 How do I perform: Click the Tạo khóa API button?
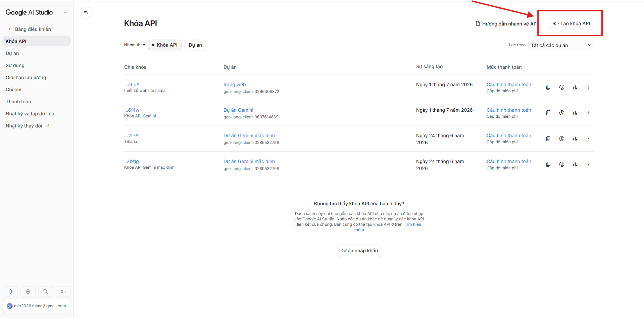point(571,23)
